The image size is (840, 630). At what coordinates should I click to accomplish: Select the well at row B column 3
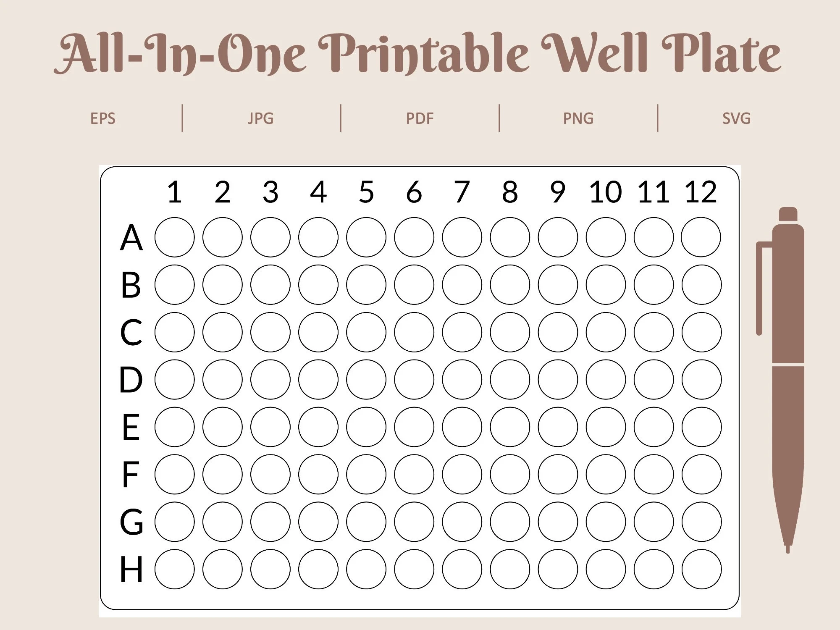pos(270,284)
